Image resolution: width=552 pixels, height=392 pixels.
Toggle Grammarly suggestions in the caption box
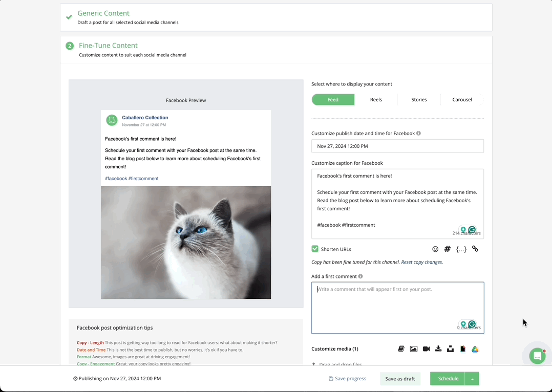click(472, 230)
